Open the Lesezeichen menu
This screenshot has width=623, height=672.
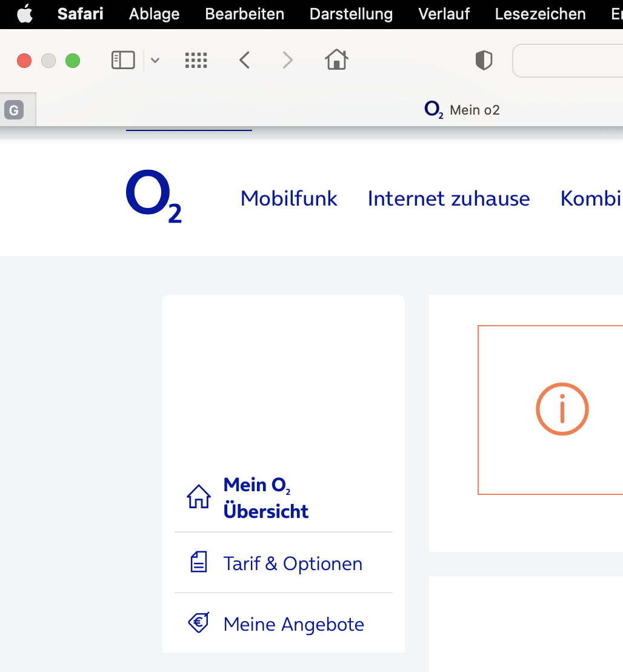(540, 14)
